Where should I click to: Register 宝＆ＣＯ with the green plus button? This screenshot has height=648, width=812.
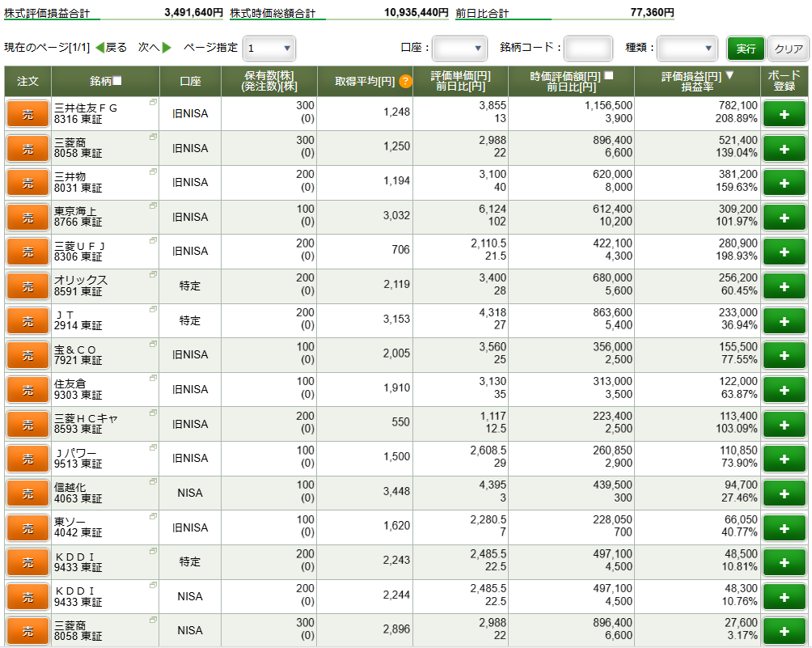click(x=784, y=355)
